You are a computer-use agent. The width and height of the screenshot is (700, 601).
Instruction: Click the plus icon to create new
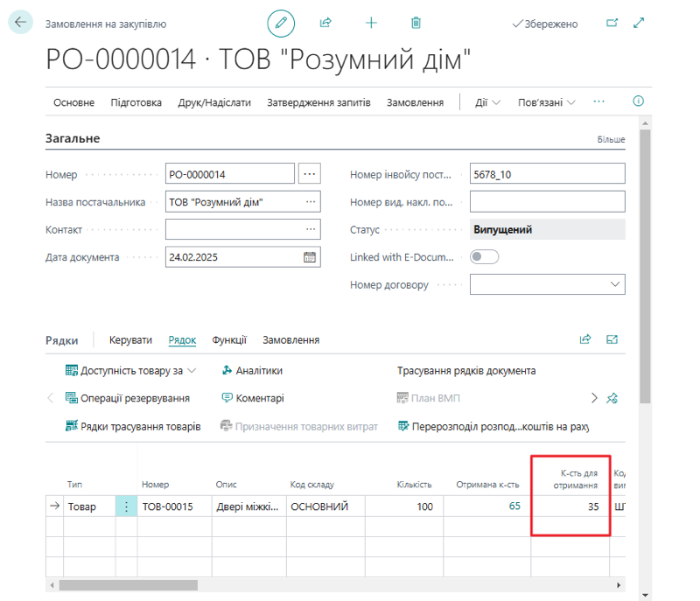point(371,24)
